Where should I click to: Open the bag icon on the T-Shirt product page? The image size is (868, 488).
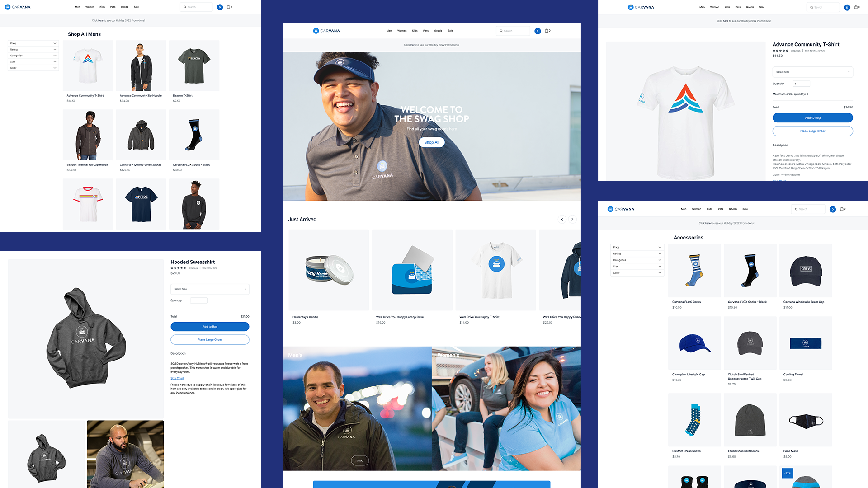[x=857, y=7]
